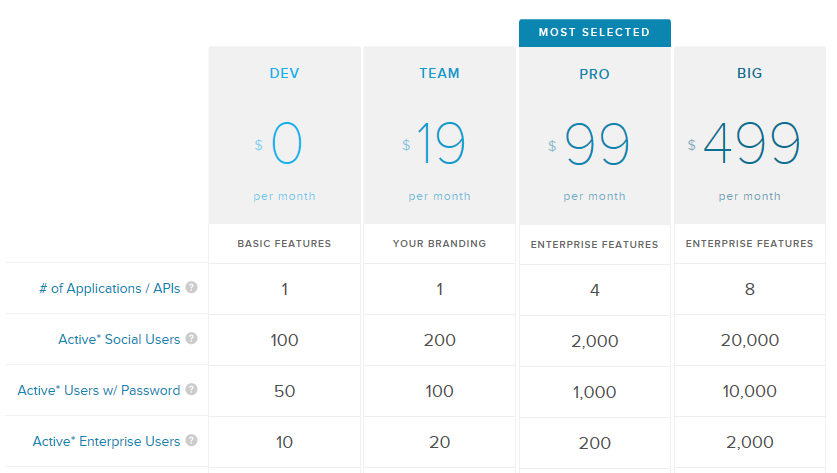Click the MOST SELECTED badge
The height and width of the screenshot is (473, 837).
coord(594,32)
